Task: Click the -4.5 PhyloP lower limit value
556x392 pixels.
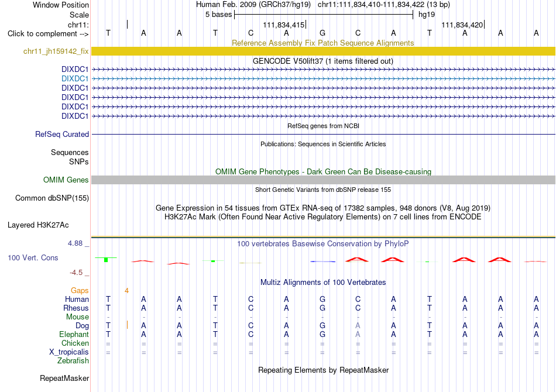Action: pos(76,273)
